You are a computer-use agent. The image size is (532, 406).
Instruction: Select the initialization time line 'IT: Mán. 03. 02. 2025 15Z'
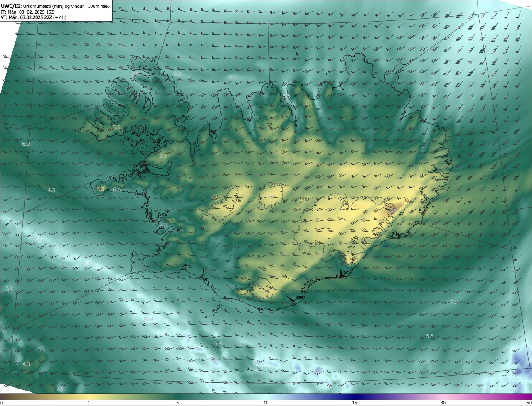click(x=27, y=12)
